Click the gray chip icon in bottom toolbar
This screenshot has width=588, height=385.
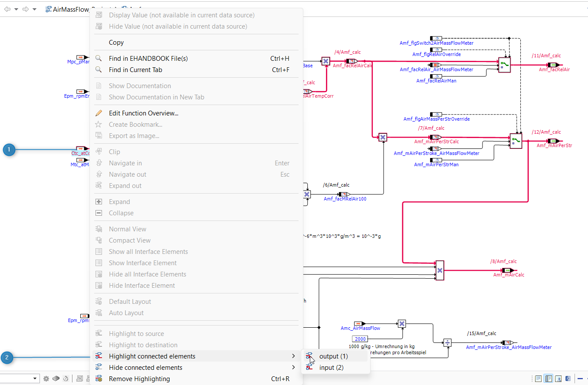point(56,378)
